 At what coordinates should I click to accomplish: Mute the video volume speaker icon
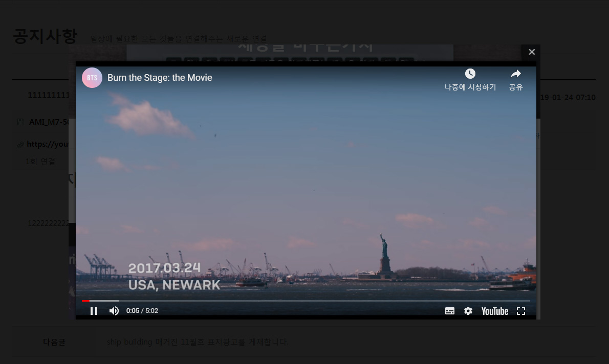[114, 311]
